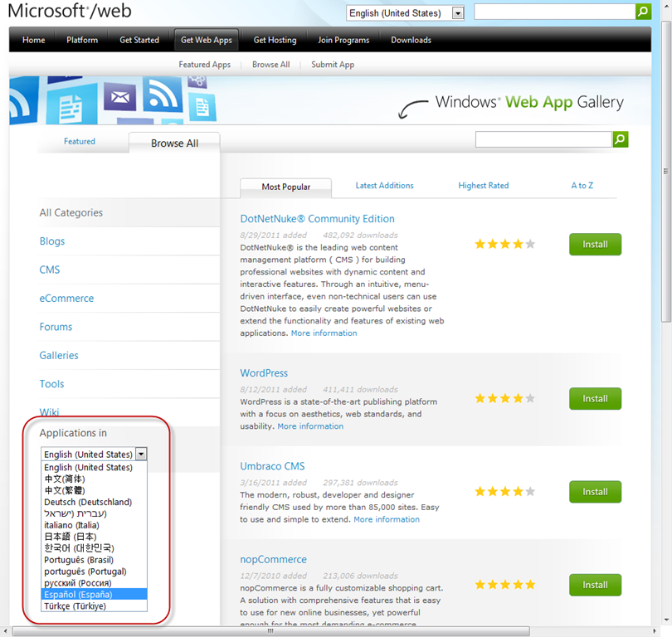Click Featured Apps submenu link
This screenshot has width=672, height=637.
[x=204, y=65]
